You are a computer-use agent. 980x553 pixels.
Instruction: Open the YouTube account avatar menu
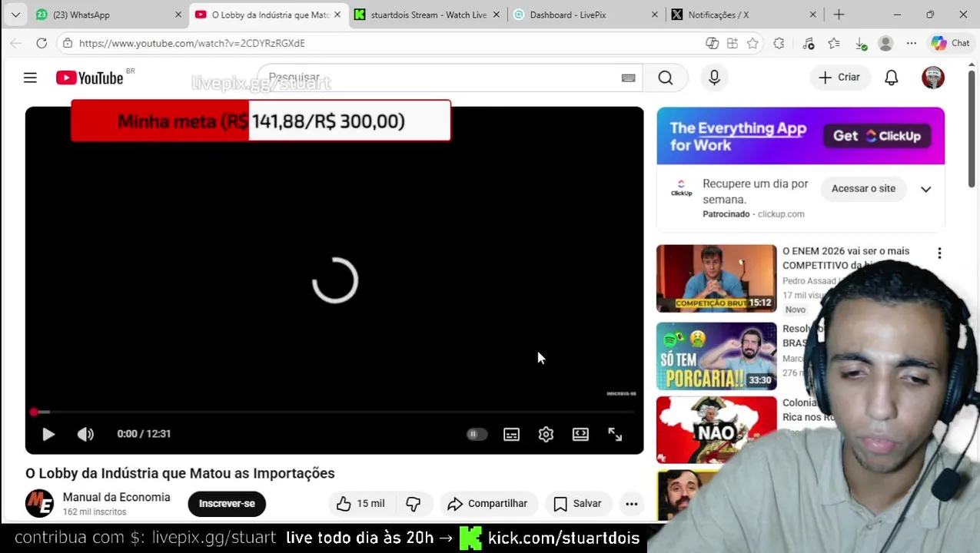pyautogui.click(x=933, y=78)
